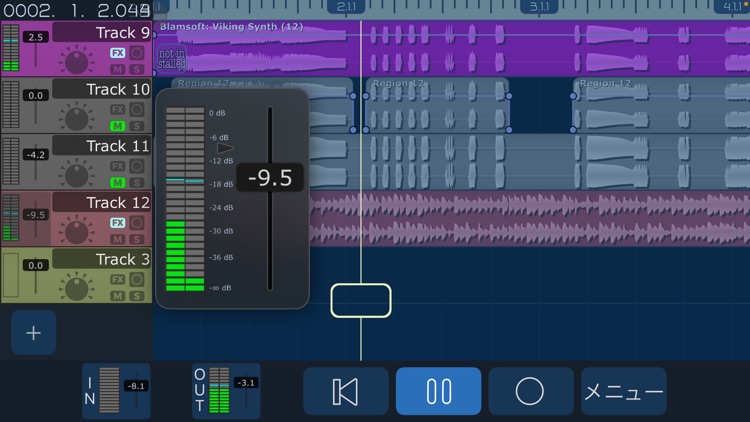Open the IN input level meter
Screen dimensions: 750x422
click(x=116, y=391)
